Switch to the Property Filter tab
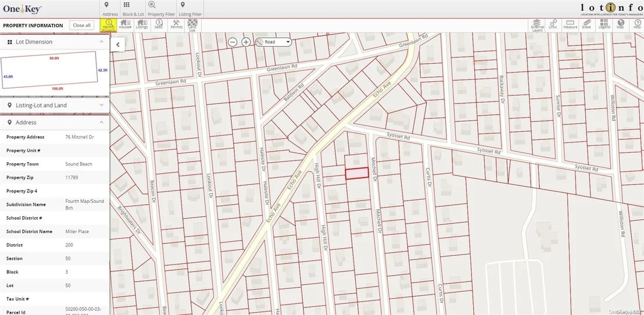The image size is (644, 315). (x=162, y=9)
